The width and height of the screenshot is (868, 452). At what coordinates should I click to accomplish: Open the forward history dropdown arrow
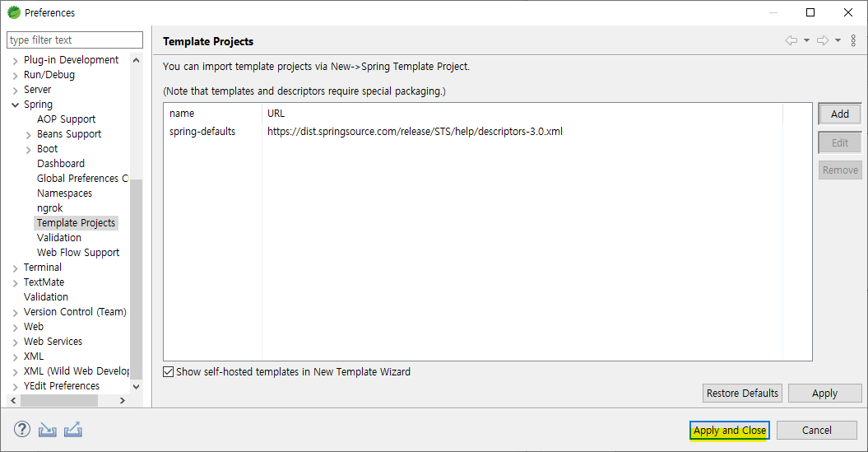click(x=838, y=40)
